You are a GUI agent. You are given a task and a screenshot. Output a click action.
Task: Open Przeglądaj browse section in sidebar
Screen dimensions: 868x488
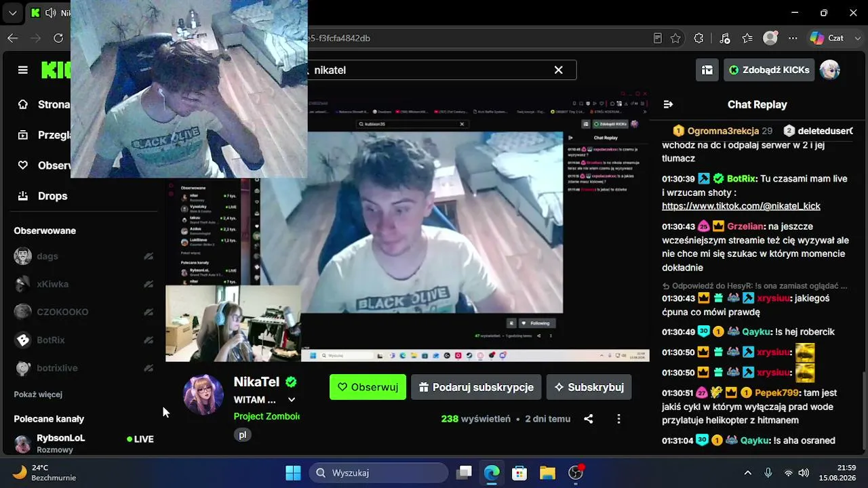(x=44, y=135)
